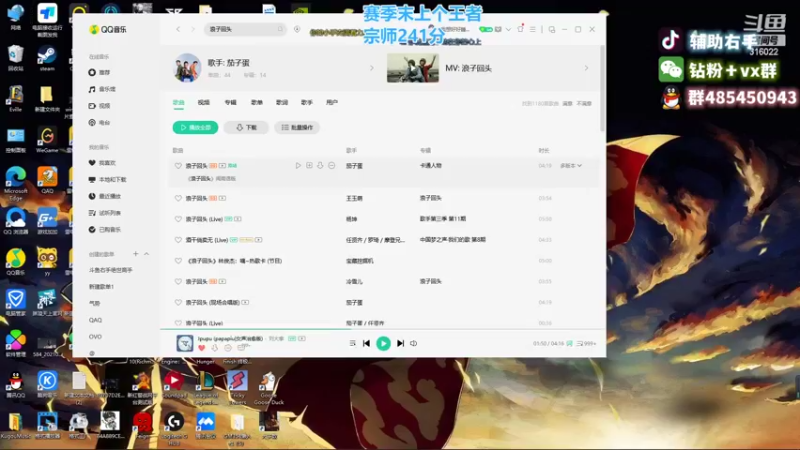Remove the first 浪子回头 row
Screen dimensions: 800x450
point(332,166)
